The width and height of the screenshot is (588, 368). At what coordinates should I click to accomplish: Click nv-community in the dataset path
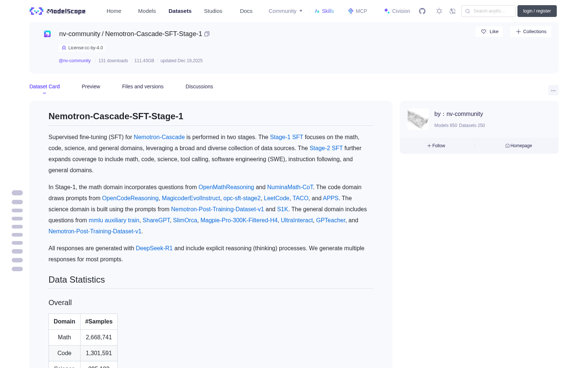click(x=80, y=34)
